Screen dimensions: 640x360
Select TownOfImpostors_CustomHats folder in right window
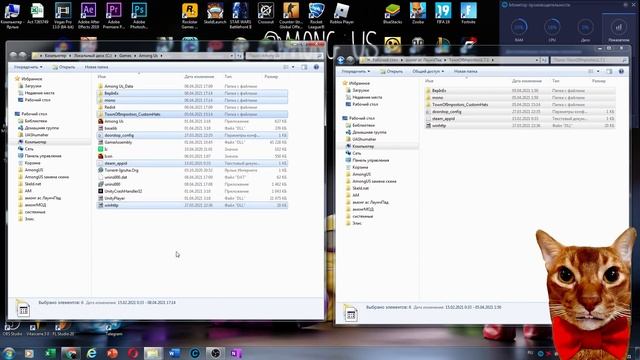point(520,104)
